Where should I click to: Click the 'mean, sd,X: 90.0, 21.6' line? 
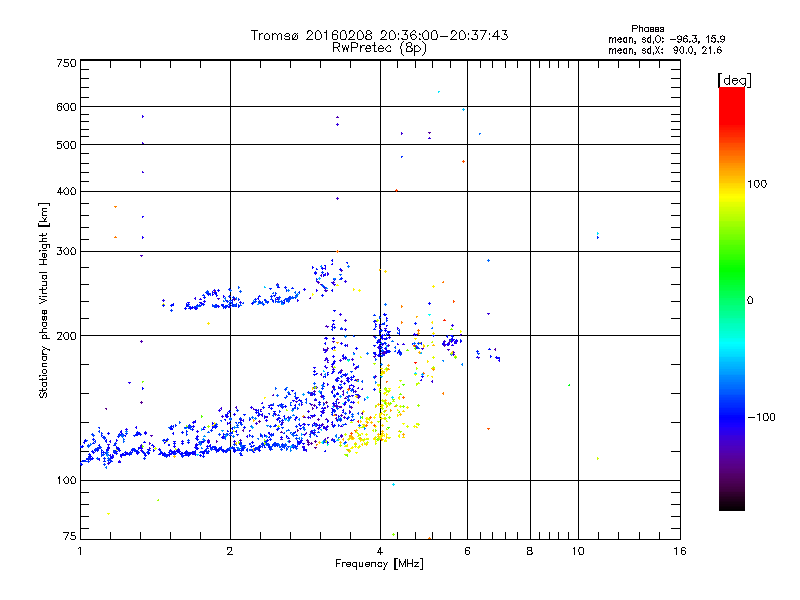pyautogui.click(x=665, y=50)
